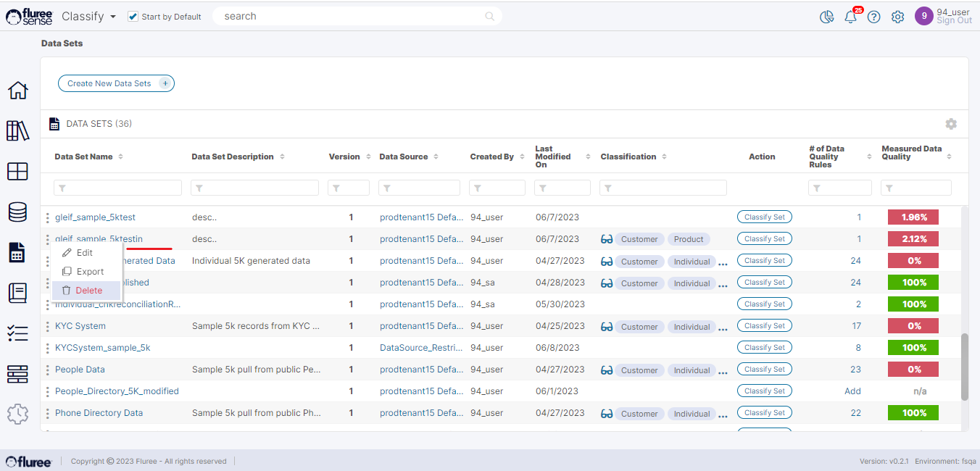Click the table settings gear icon
Image resolution: width=980 pixels, height=471 pixels.
point(950,124)
